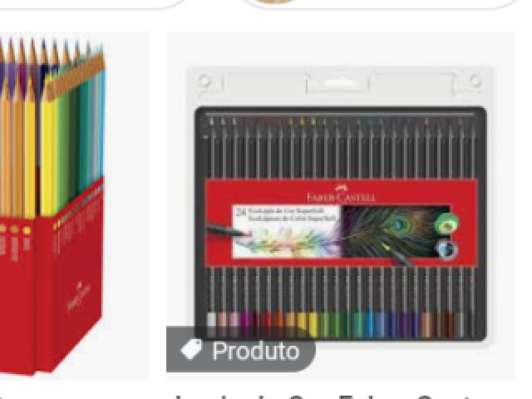Click the green pencil-tip circle on the package
This screenshot has height=399, width=532.
(447, 224)
